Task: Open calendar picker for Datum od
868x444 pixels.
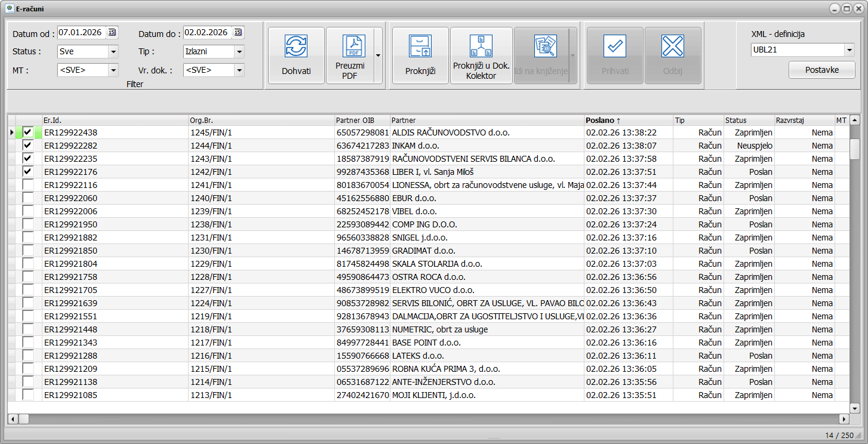Action: point(112,32)
